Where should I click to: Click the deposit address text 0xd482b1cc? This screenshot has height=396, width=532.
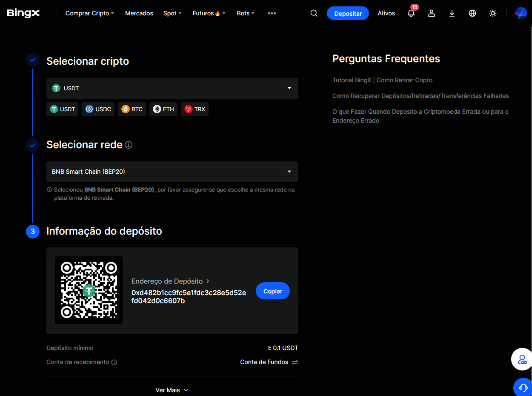(x=189, y=297)
